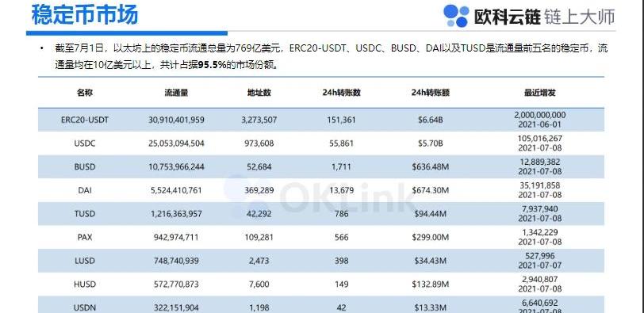Click the ERC20-USDT row name cell

click(85, 120)
